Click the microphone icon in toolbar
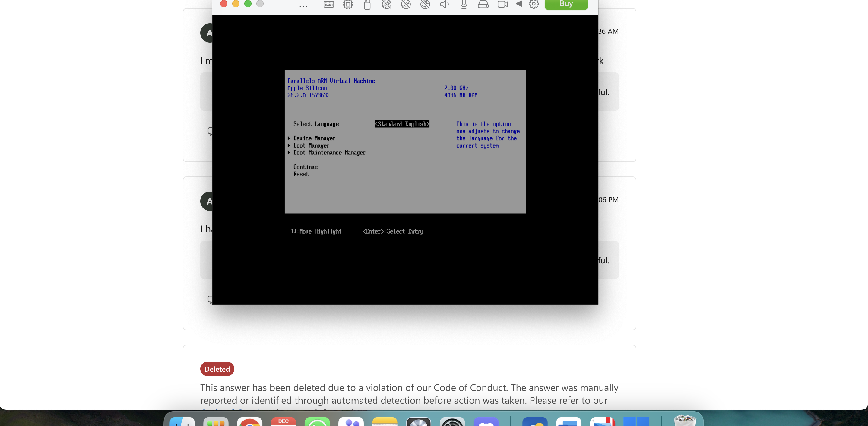The width and height of the screenshot is (868, 426). pos(464,5)
